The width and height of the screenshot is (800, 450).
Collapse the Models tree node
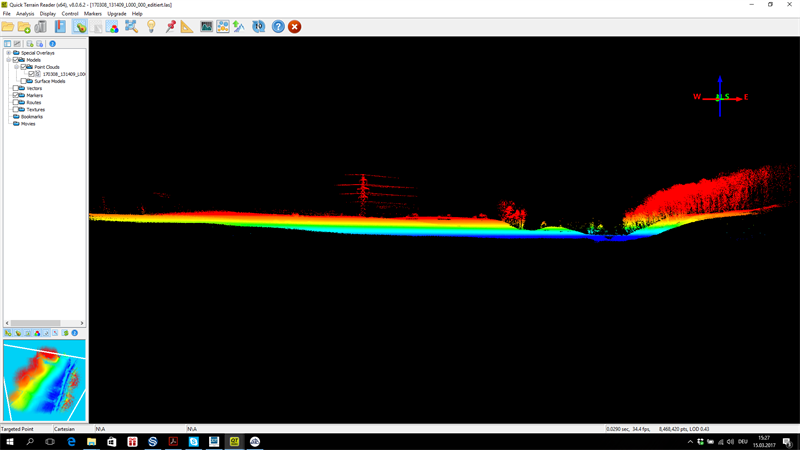(8, 60)
